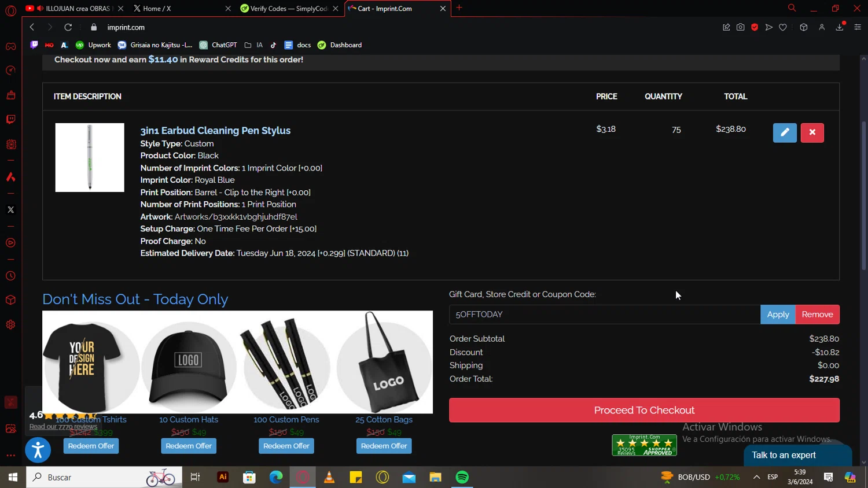Viewport: 868px width, 488px height.
Task: Open GX Control speedometer icon in sidebar
Action: (10, 71)
